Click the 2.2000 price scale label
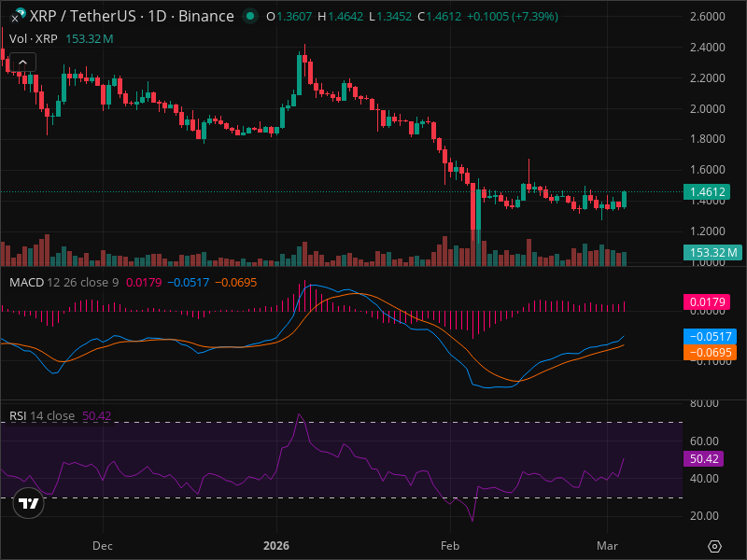747x560 pixels. [x=708, y=77]
